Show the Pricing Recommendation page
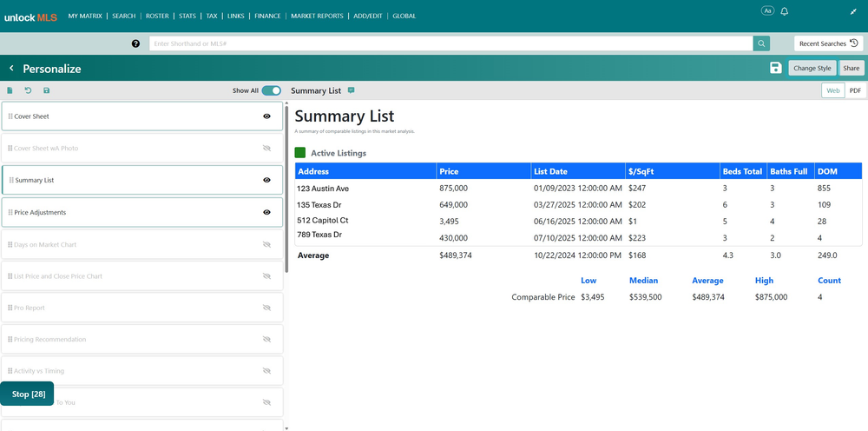868x431 pixels. point(266,339)
